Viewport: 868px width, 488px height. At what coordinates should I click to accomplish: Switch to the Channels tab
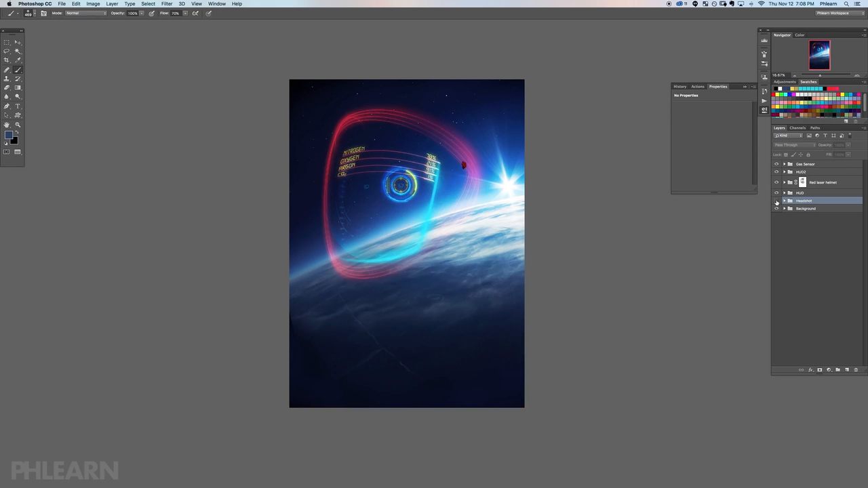coord(797,128)
